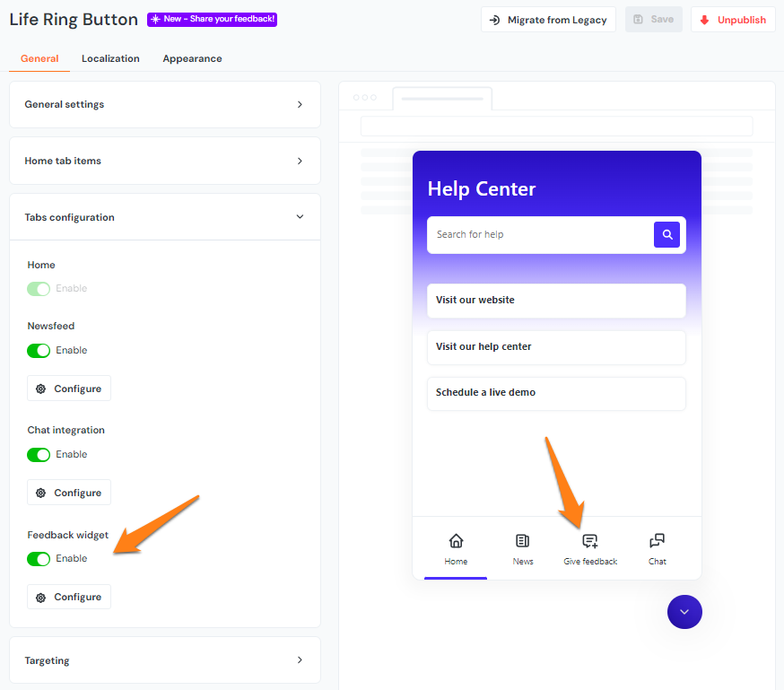784x690 pixels.
Task: Disable the Feedback widget toggle
Action: click(39, 558)
